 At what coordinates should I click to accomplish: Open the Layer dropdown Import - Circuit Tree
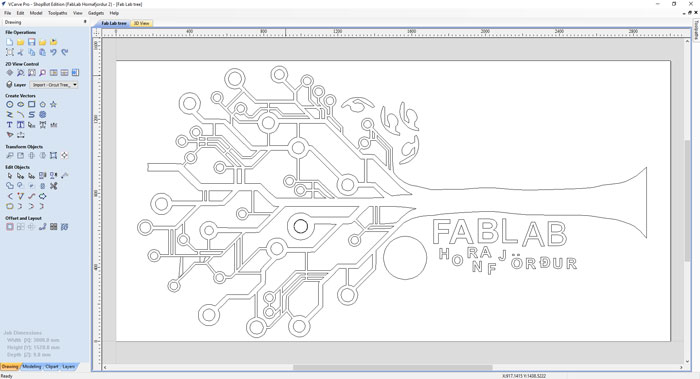[x=54, y=85]
